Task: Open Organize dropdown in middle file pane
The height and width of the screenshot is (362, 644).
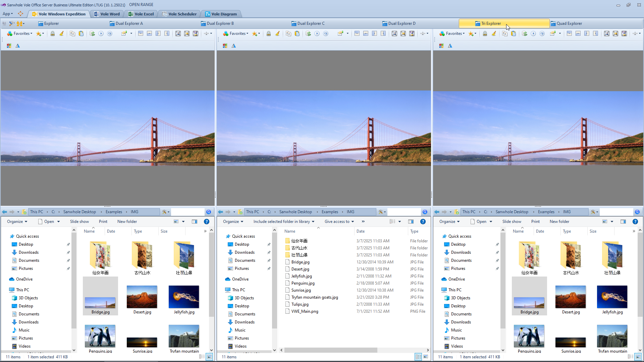Action: click(x=233, y=222)
